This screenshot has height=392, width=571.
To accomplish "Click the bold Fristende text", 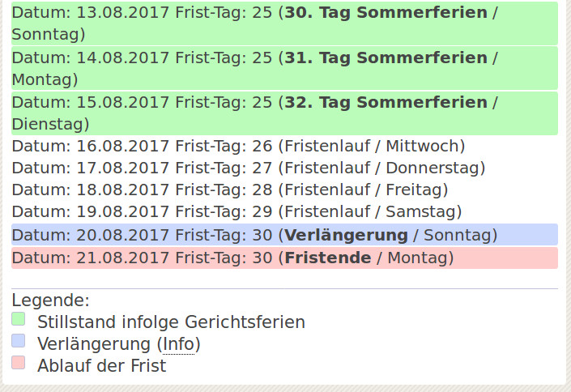I will coord(328,258).
